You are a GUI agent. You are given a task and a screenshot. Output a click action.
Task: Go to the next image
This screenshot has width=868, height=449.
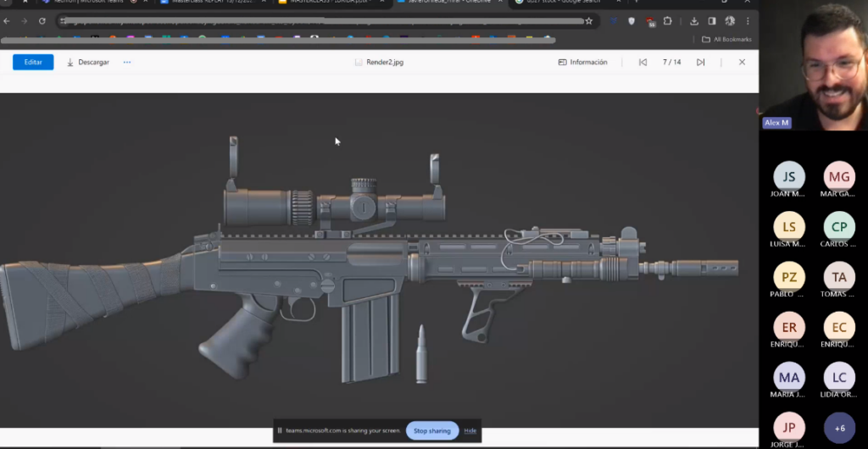(700, 62)
